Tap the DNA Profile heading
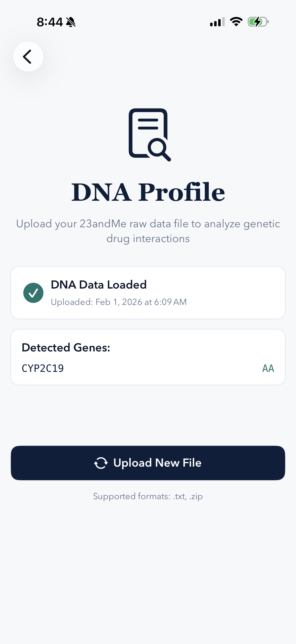 (148, 192)
